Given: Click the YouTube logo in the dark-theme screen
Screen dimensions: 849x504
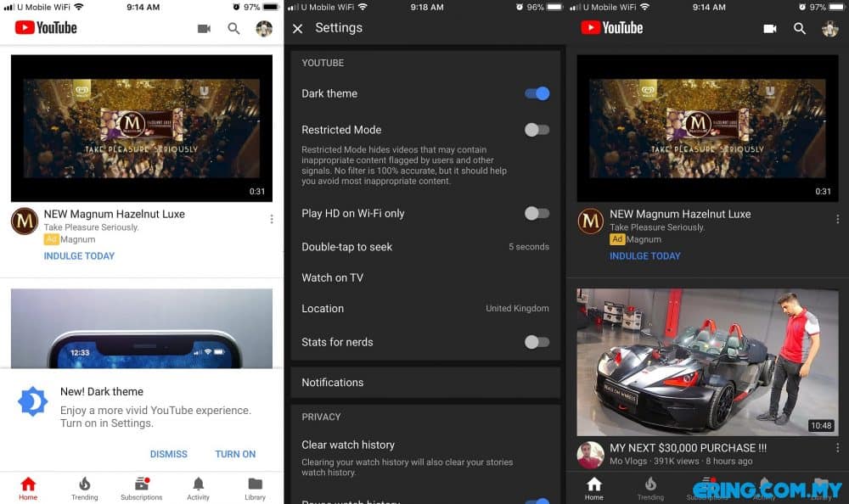Looking at the screenshot, I should [x=612, y=28].
